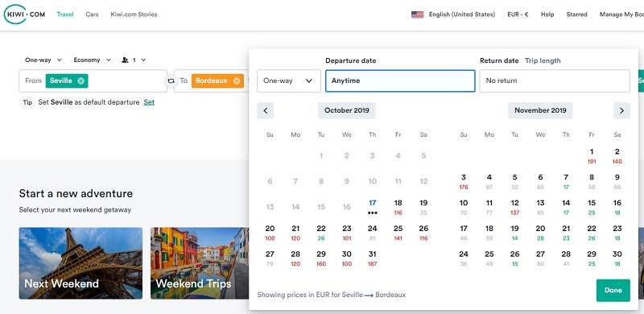
Task: Select October 25 priced 141
Action: pyautogui.click(x=398, y=233)
